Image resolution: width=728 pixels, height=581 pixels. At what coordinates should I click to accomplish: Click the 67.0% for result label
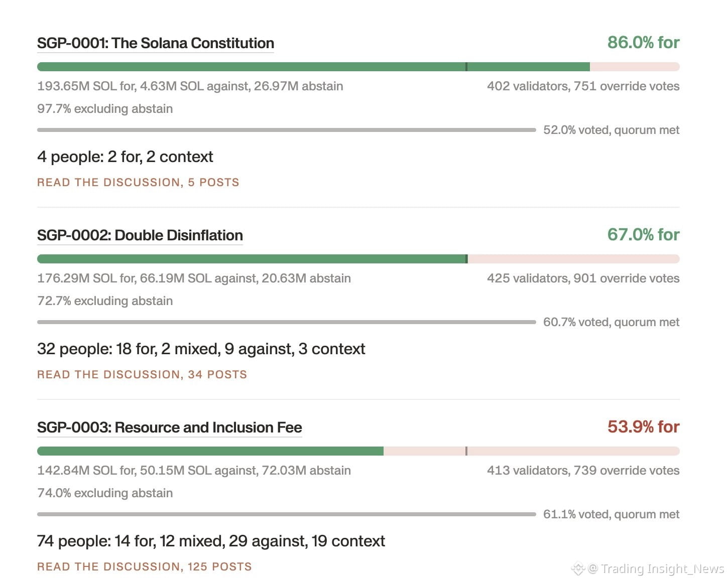point(643,235)
